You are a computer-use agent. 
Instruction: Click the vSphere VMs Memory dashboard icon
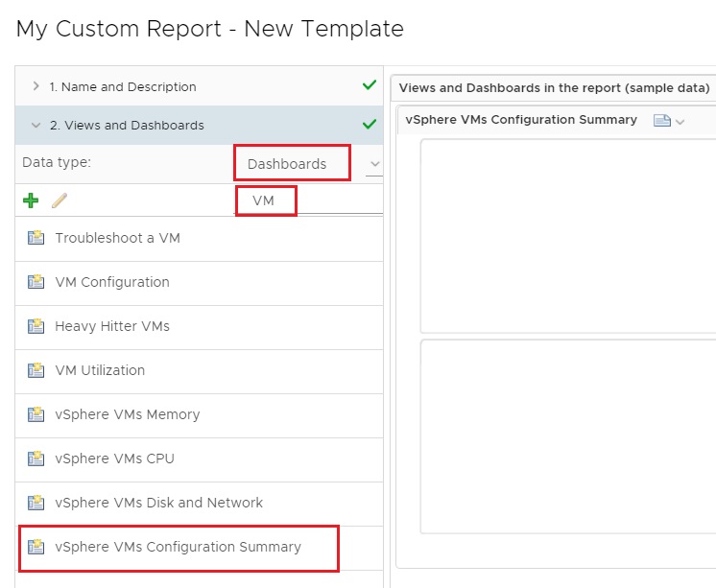36,414
